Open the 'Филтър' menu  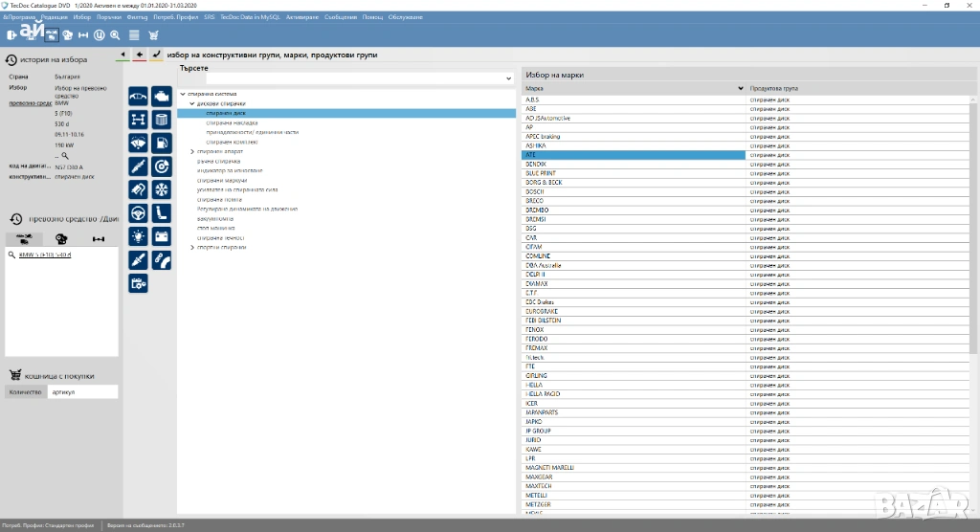(x=137, y=17)
